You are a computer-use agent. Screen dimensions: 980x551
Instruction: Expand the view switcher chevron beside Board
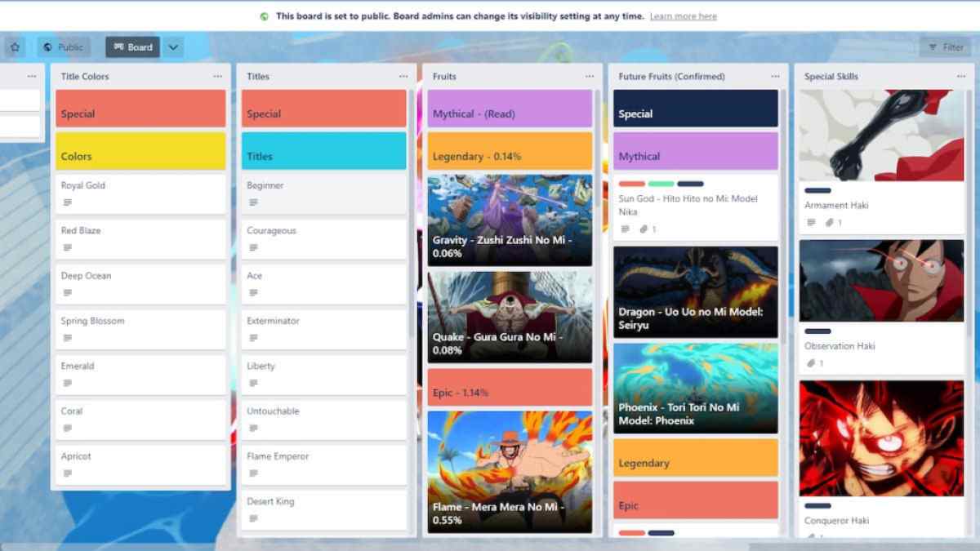pyautogui.click(x=173, y=47)
